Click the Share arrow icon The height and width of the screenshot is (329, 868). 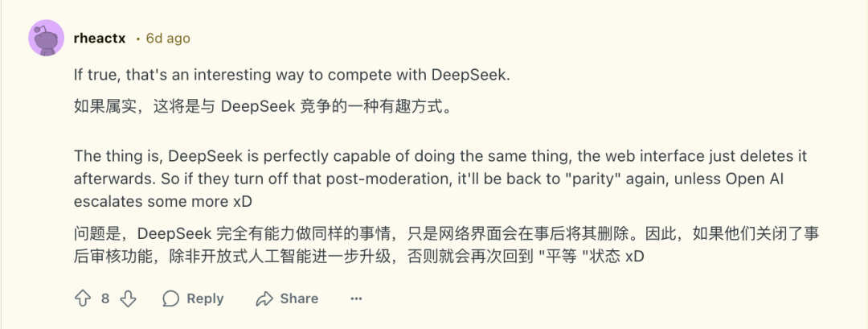(264, 298)
